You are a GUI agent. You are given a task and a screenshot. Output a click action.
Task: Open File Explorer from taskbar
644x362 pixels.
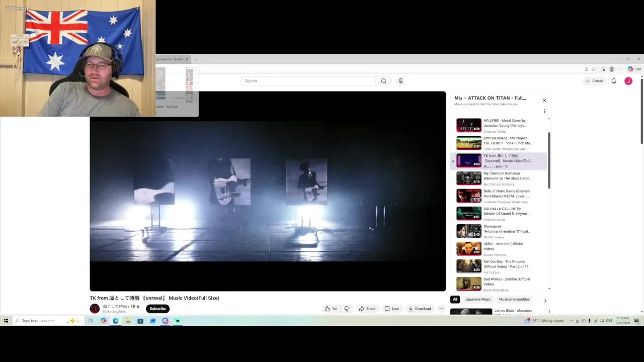click(128, 321)
